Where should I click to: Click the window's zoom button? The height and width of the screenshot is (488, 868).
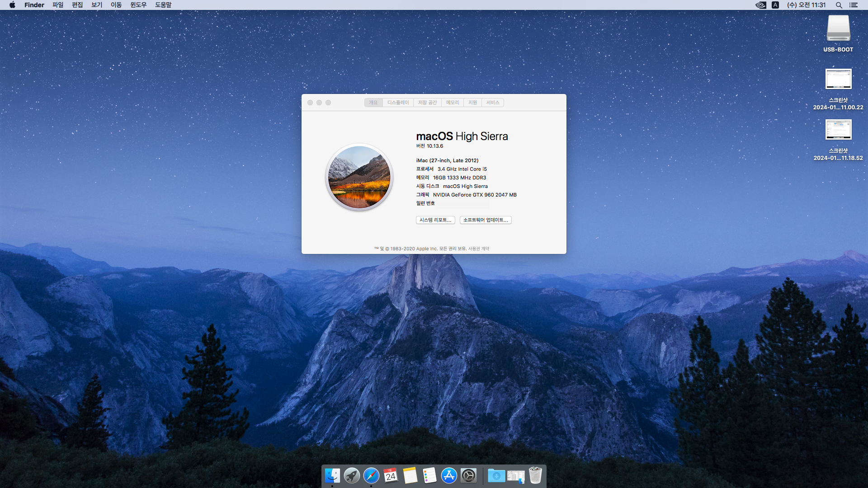point(328,103)
